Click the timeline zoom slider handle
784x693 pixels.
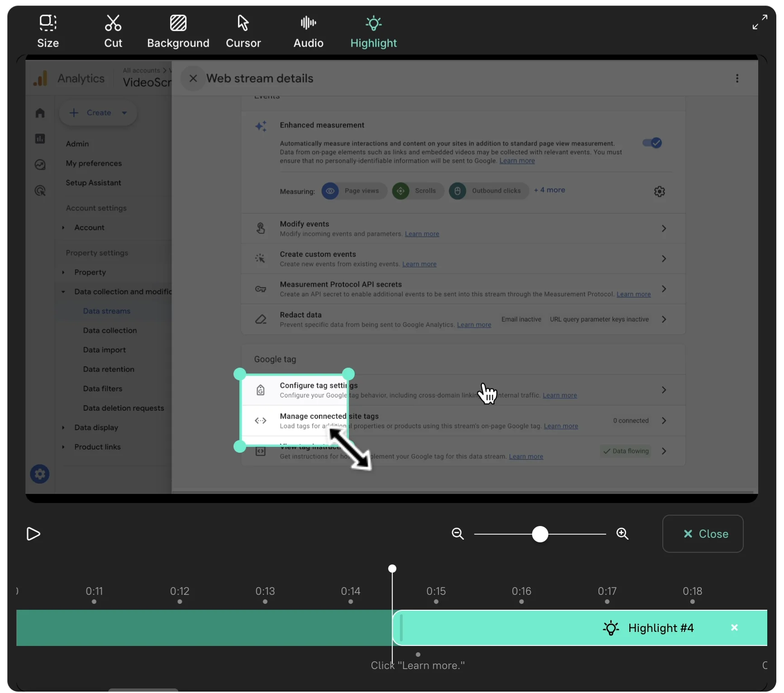pyautogui.click(x=540, y=534)
